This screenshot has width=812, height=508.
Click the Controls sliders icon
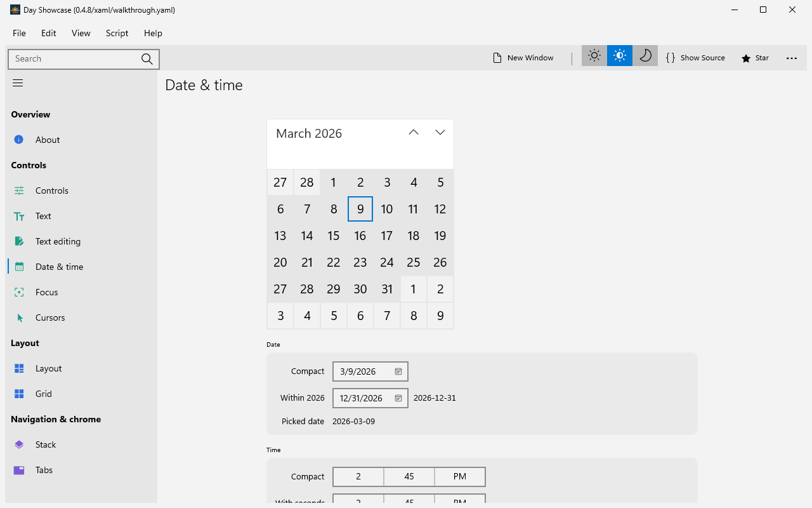click(19, 190)
